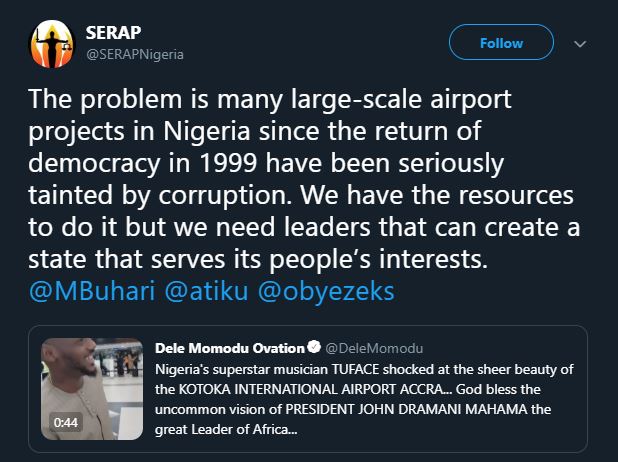Click the 0:44 video duration badge
Viewport: 618px width, 462px height.
(x=64, y=423)
